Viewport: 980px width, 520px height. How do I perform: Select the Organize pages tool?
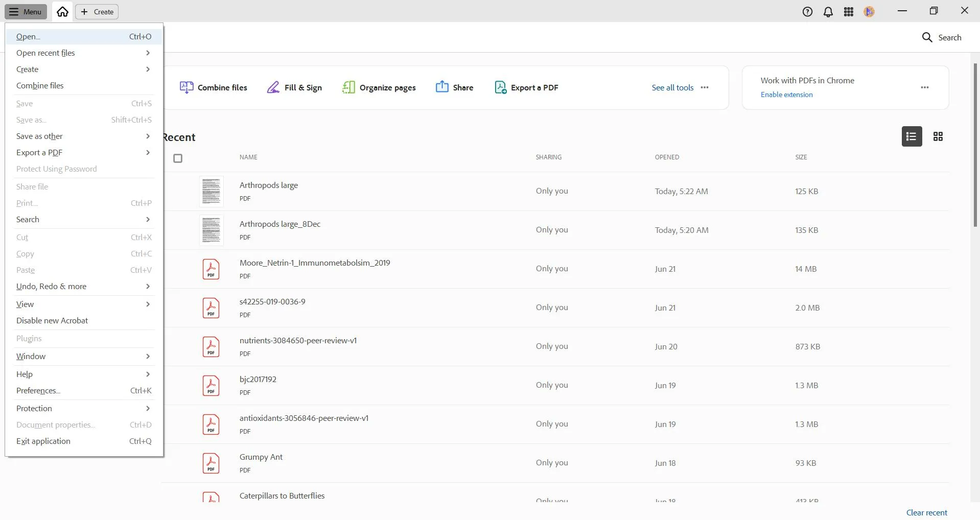(x=379, y=87)
